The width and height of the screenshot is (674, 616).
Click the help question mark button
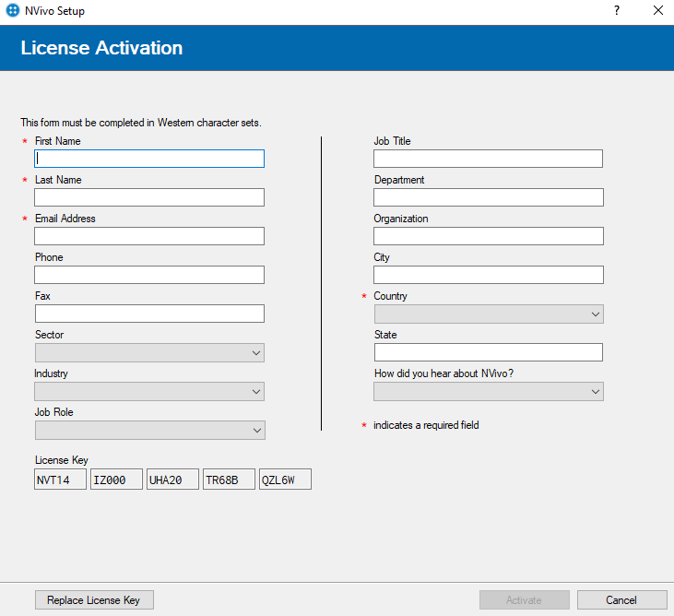point(617,10)
